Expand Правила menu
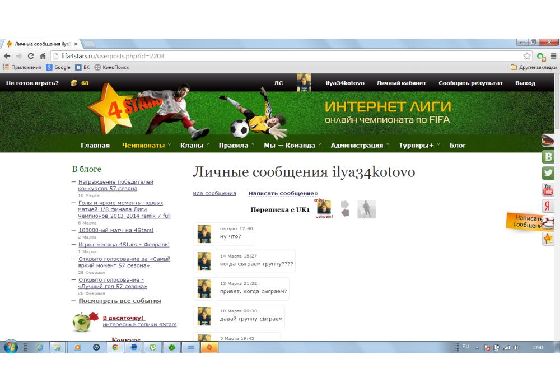 [x=236, y=145]
